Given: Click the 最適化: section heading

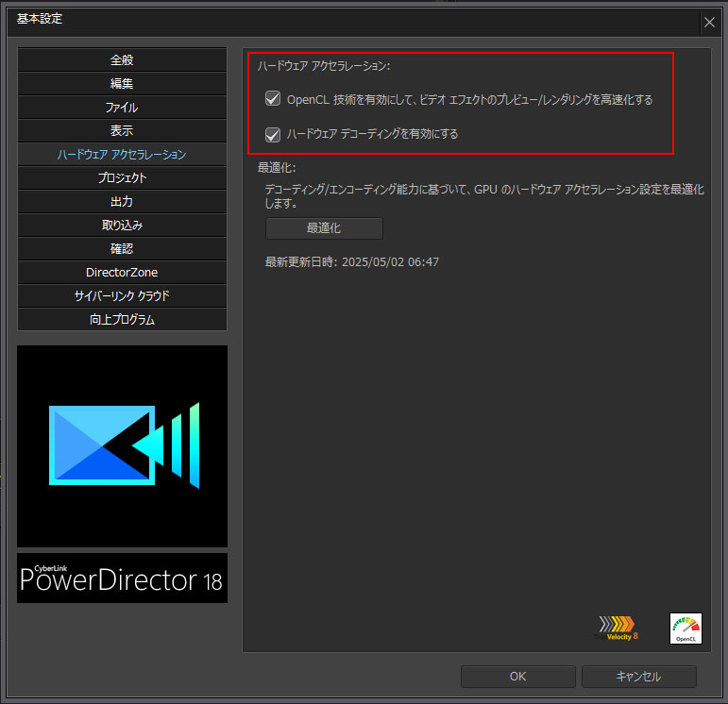Looking at the screenshot, I should click(x=277, y=168).
